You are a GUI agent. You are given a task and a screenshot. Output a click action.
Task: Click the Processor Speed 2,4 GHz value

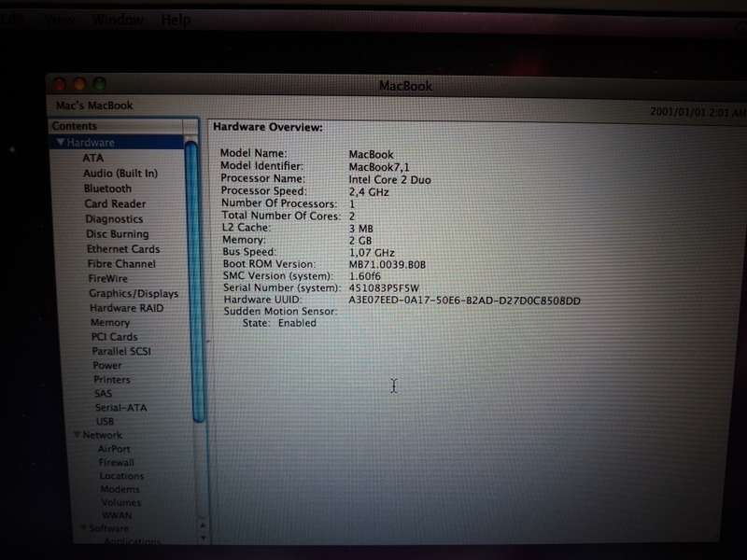[369, 192]
